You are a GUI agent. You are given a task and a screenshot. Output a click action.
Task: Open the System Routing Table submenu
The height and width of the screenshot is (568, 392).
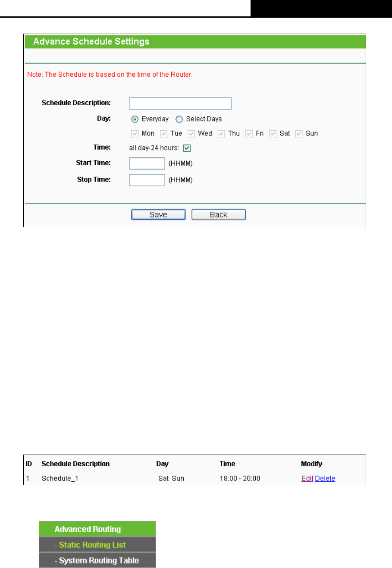tap(97, 561)
